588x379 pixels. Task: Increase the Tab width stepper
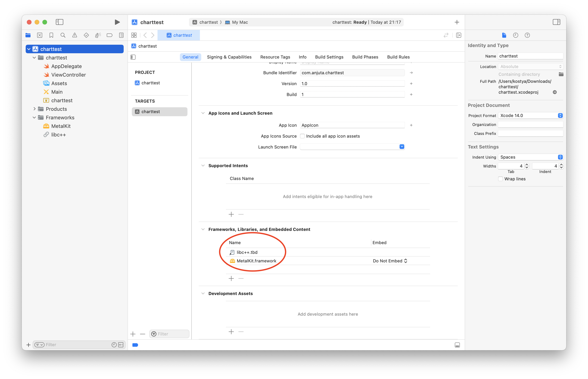pyautogui.click(x=527, y=164)
